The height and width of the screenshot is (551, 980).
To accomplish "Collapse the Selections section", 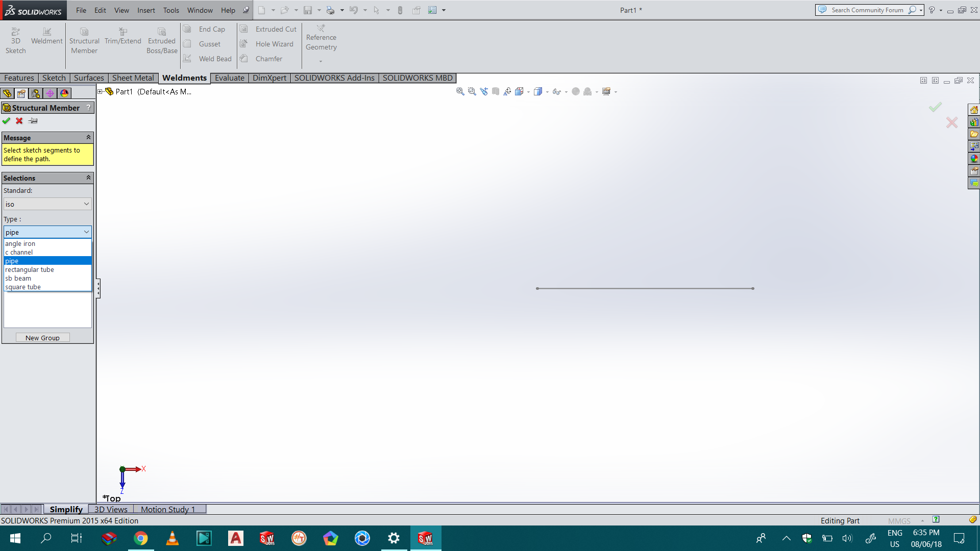I will 88,178.
